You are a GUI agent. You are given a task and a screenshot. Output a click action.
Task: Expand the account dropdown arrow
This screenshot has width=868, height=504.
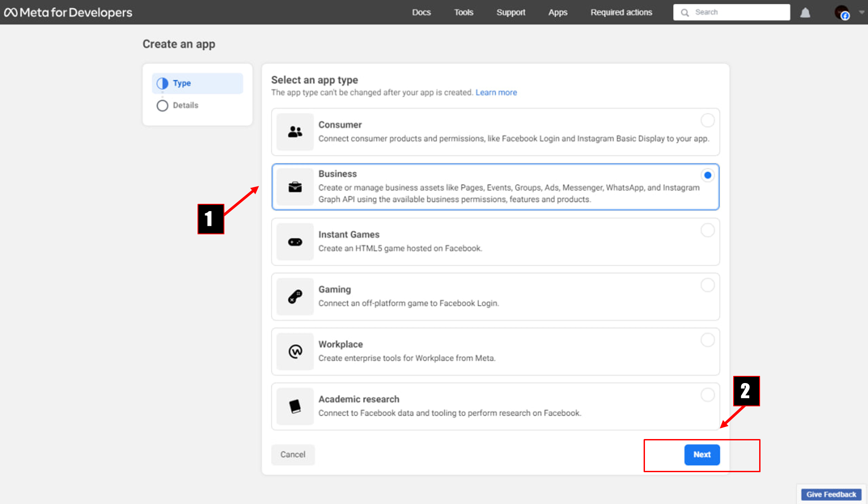coord(861,13)
